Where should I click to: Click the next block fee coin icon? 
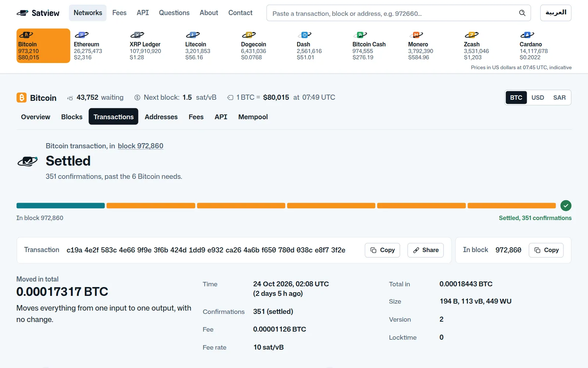137,98
